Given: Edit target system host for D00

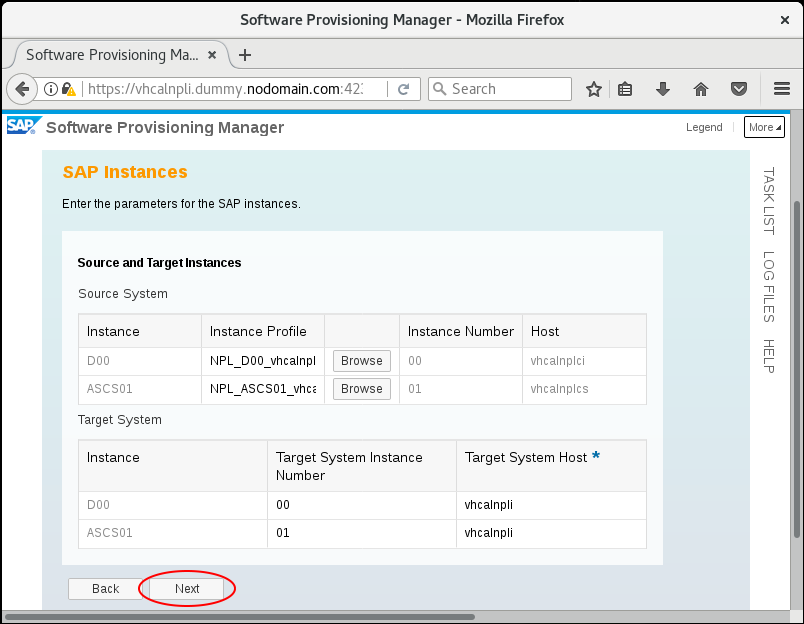Looking at the screenshot, I should [x=551, y=505].
